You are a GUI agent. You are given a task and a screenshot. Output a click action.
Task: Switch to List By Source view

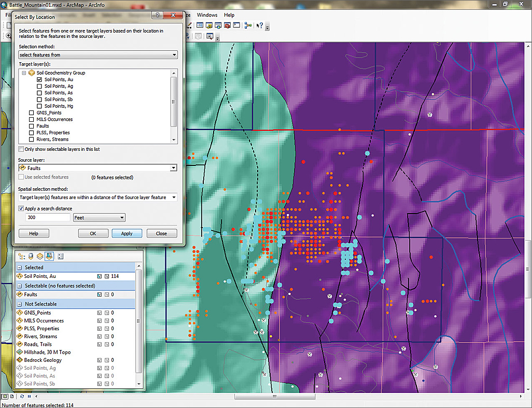pyautogui.click(x=31, y=256)
